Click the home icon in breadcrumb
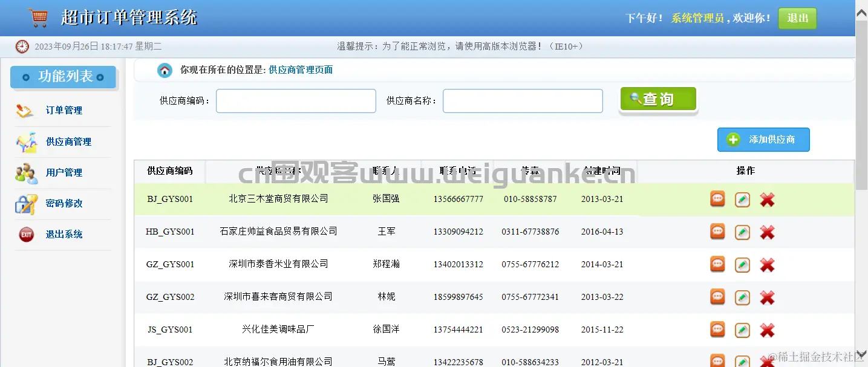Viewport: 868px width, 367px height. [165, 70]
